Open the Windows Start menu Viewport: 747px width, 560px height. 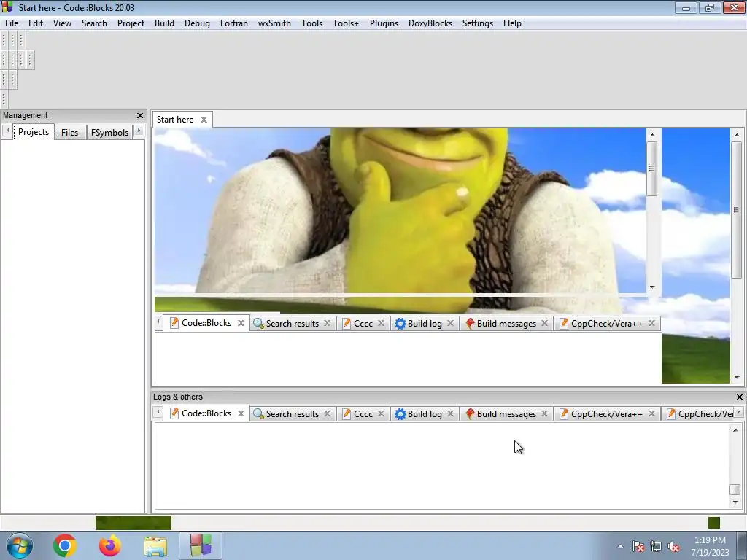tap(20, 545)
